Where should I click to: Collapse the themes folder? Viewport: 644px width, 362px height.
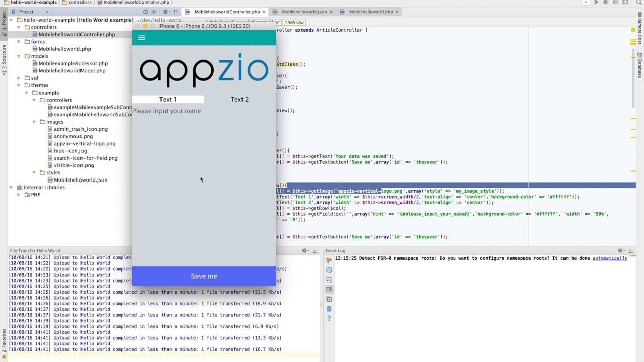coord(19,85)
